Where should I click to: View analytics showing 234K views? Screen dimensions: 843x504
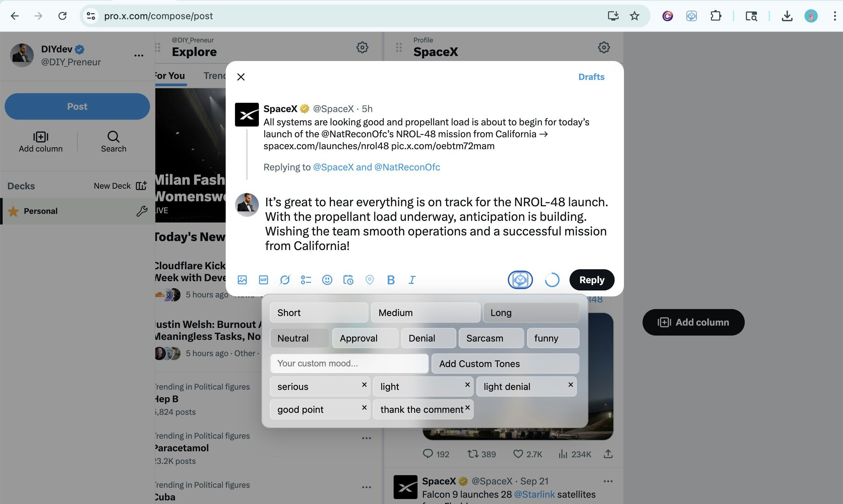575,454
